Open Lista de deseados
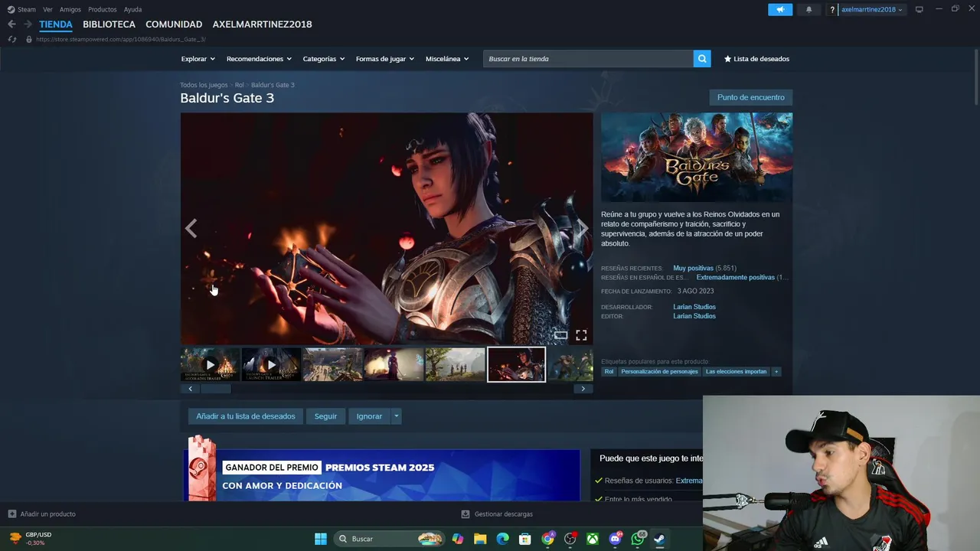 click(x=756, y=59)
